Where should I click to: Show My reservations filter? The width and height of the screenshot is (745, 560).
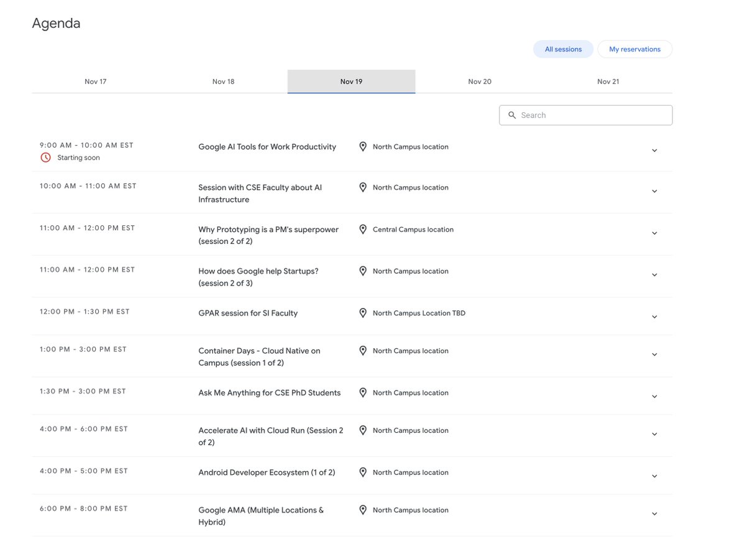click(635, 49)
